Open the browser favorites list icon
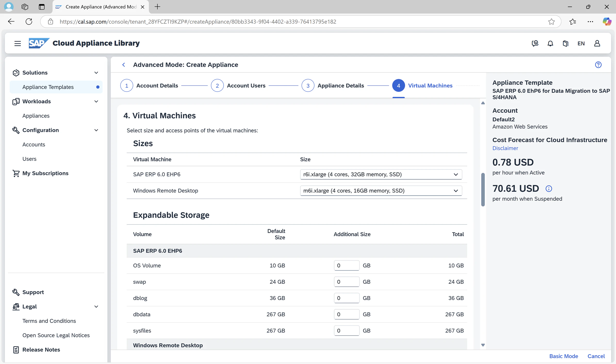The width and height of the screenshot is (616, 364). tap(573, 22)
